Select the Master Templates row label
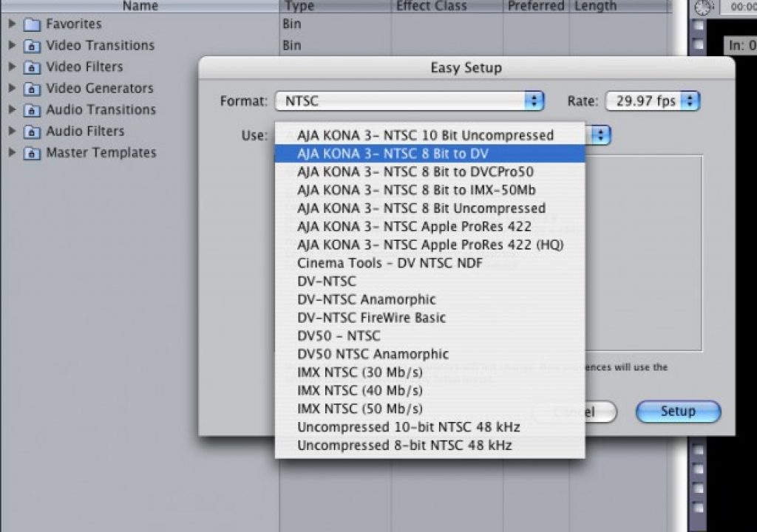Screen dimensions: 757x532 point(101,152)
